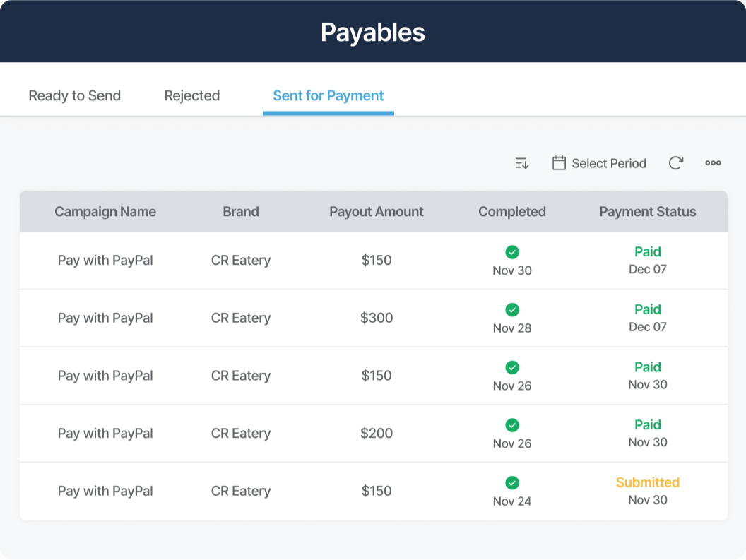Toggle sorting on the Completed column
The width and height of the screenshot is (746, 560).
pos(512,211)
